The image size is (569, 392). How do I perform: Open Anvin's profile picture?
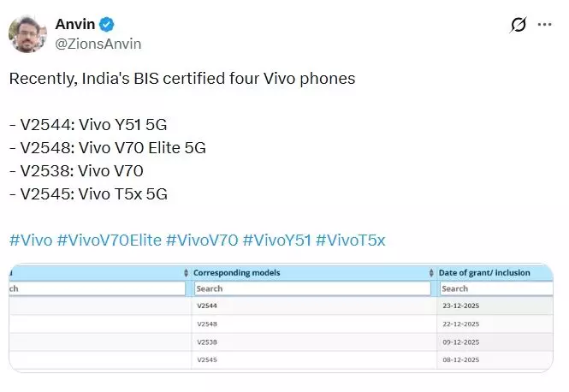27,33
